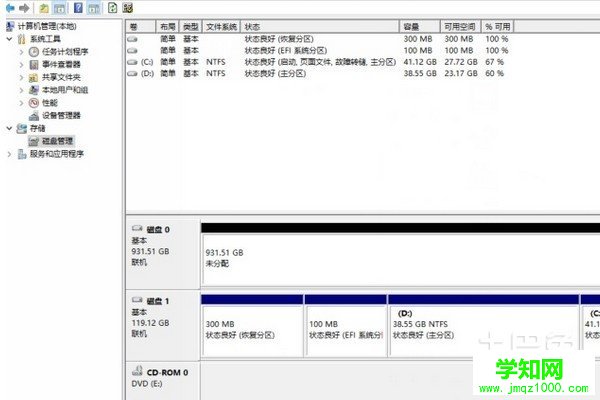The height and width of the screenshot is (400, 600).
Task: Click the 磁盘 0 基本 931.51 GB label panel
Action: click(163, 253)
